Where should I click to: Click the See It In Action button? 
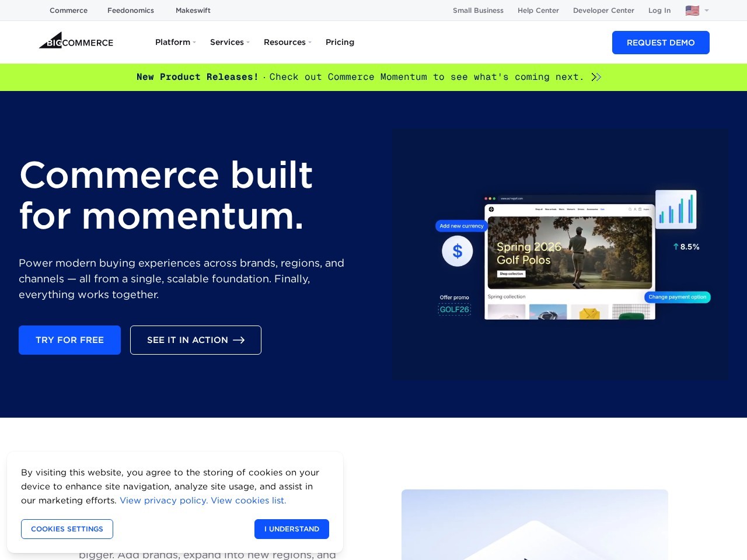pyautogui.click(x=196, y=340)
